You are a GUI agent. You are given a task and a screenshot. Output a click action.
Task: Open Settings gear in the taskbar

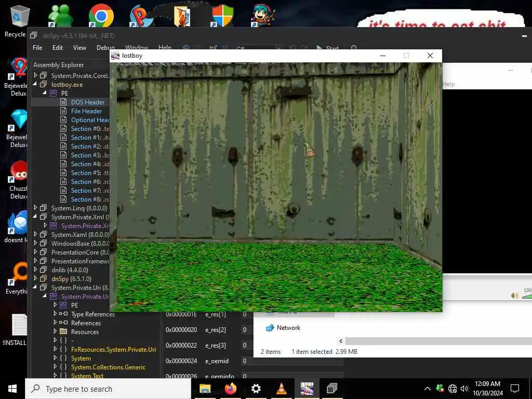click(256, 389)
